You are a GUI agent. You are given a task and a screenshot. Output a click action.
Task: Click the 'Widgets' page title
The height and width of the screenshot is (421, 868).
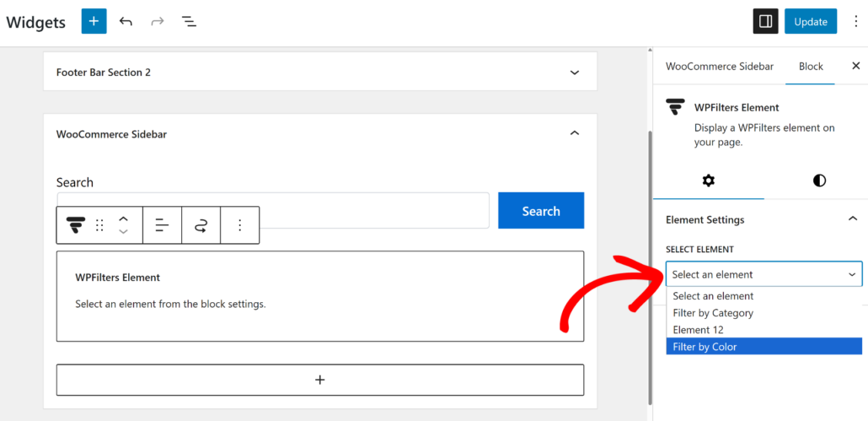tap(36, 22)
